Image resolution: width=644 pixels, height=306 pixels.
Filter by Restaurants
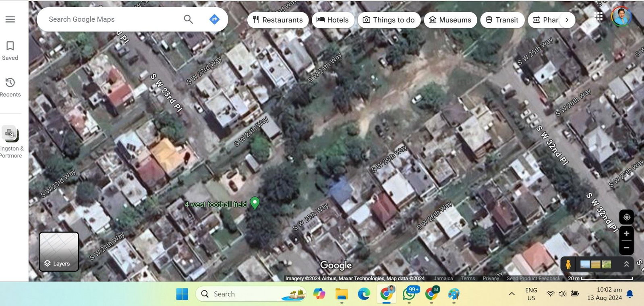278,20
